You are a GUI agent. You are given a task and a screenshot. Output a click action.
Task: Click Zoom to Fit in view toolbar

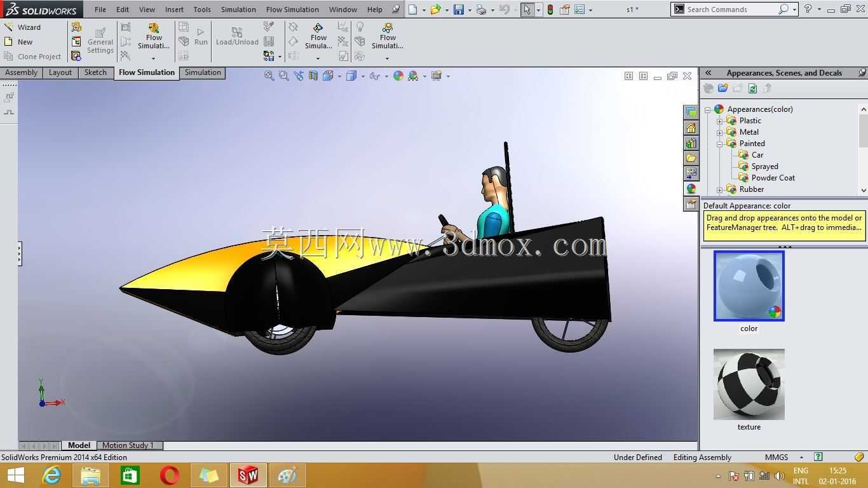click(269, 76)
